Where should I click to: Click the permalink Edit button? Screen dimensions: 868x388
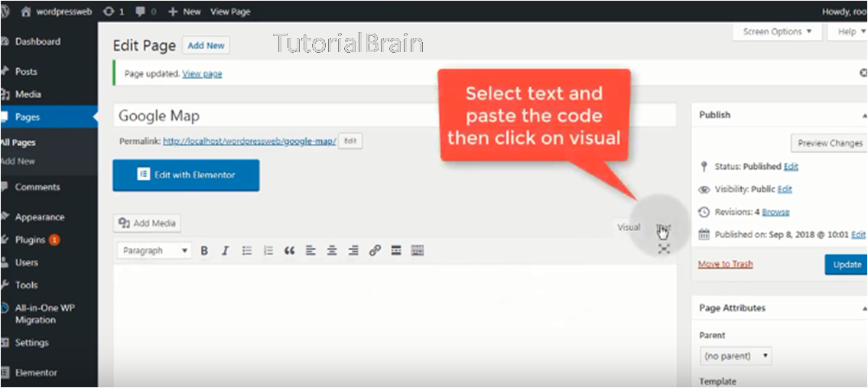click(349, 142)
